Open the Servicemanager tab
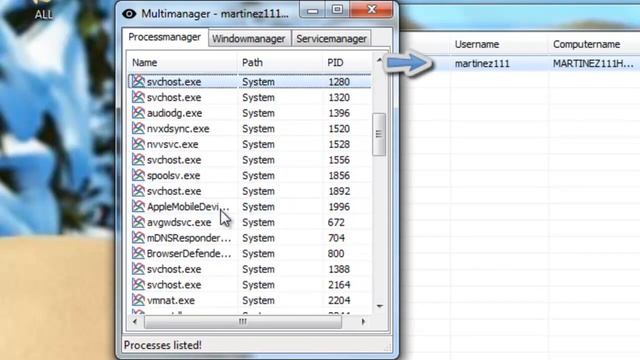640x360 pixels. coord(331,39)
